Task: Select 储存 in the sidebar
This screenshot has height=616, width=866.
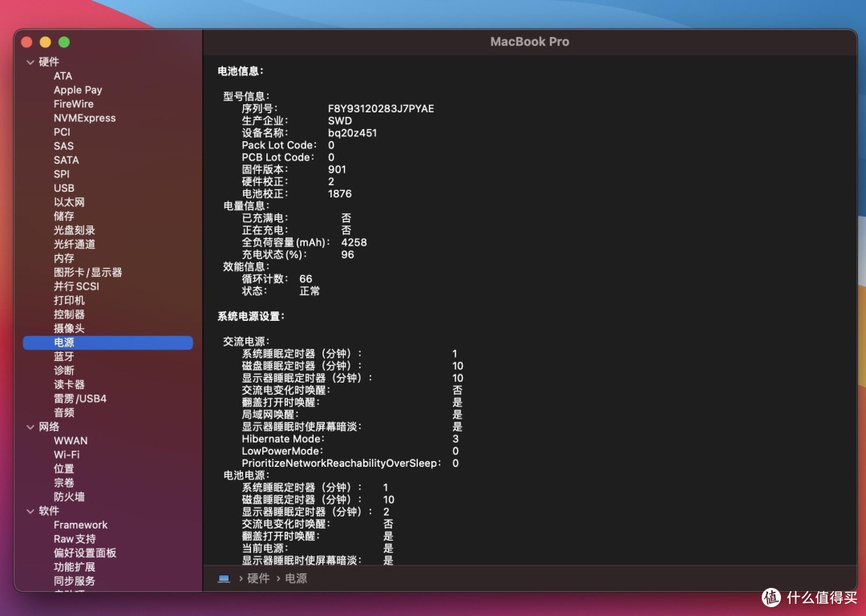Action: click(x=64, y=216)
